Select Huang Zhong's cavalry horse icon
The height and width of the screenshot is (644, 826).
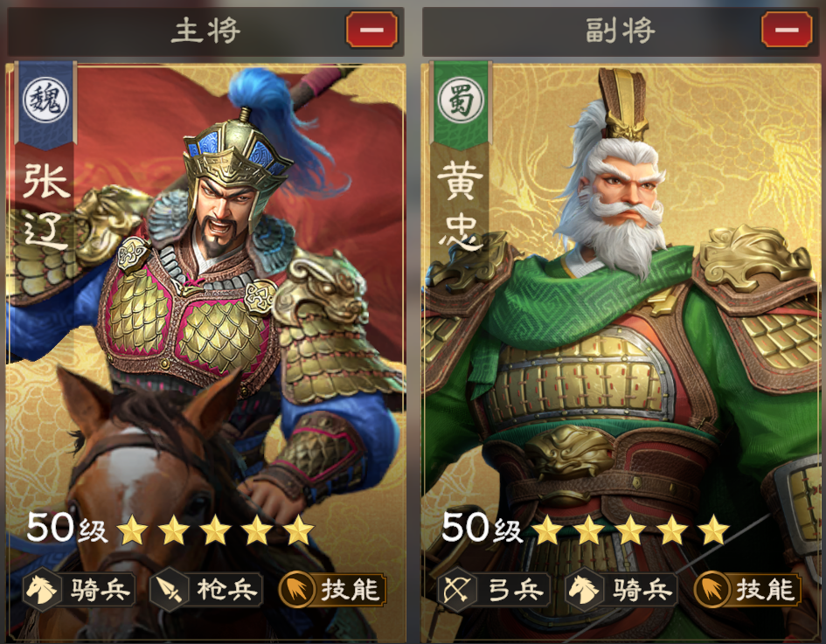pyautogui.click(x=584, y=589)
